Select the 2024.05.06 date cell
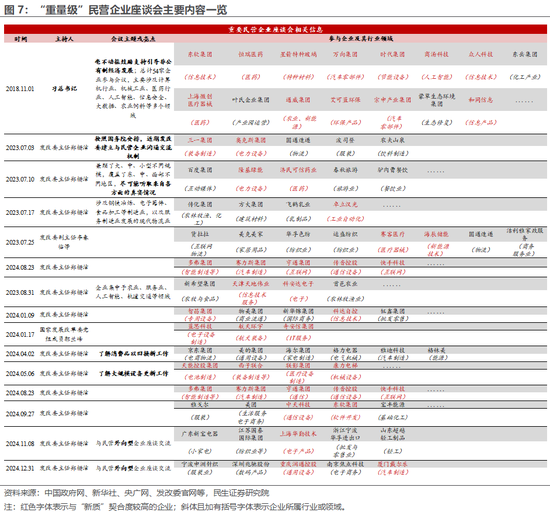Viewport: 550px width, 512px height. pos(20,374)
